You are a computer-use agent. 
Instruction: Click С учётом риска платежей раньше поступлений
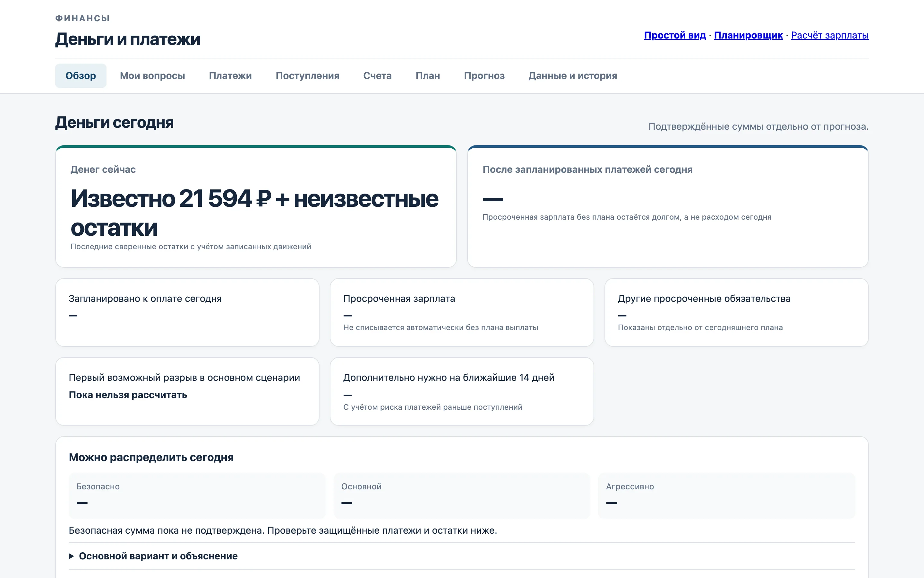tap(432, 407)
